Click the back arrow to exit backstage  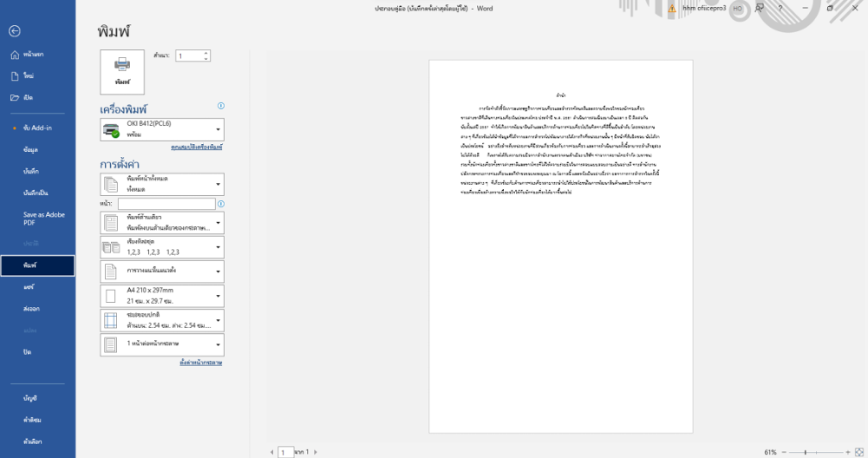click(x=15, y=31)
